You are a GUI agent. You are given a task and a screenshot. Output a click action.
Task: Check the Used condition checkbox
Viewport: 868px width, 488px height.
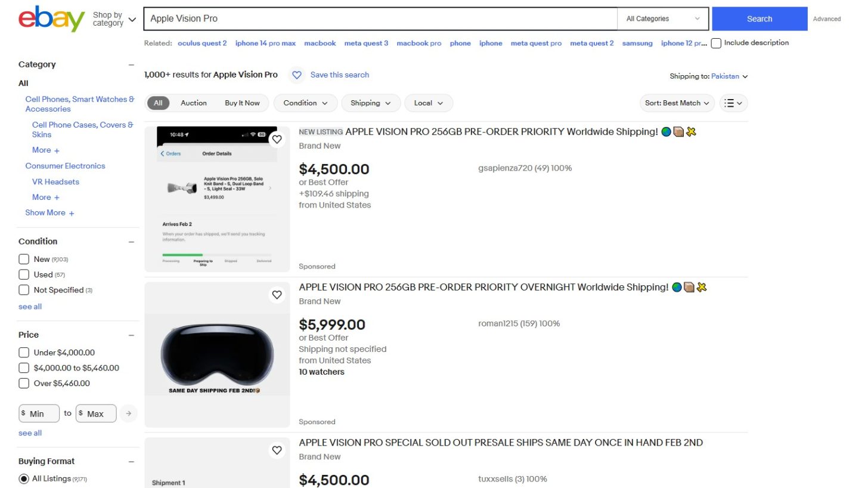(24, 274)
